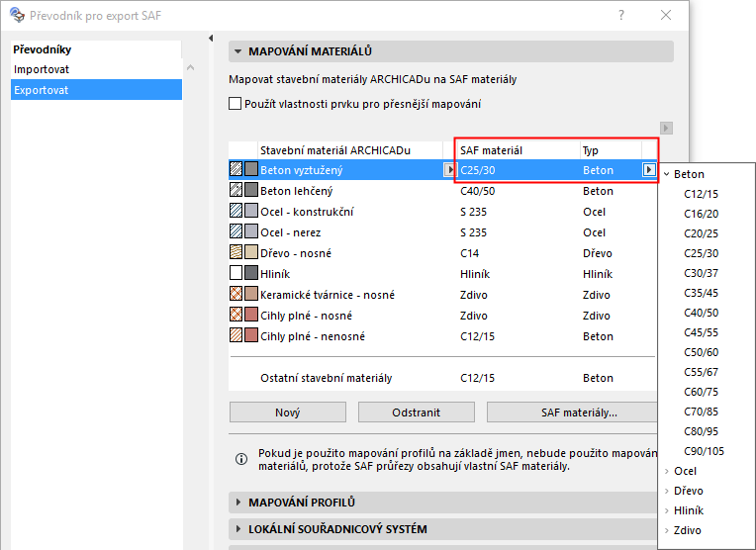Select Exportovat in the Převodníky list
Screen dimensions: 756x550
tap(96, 90)
